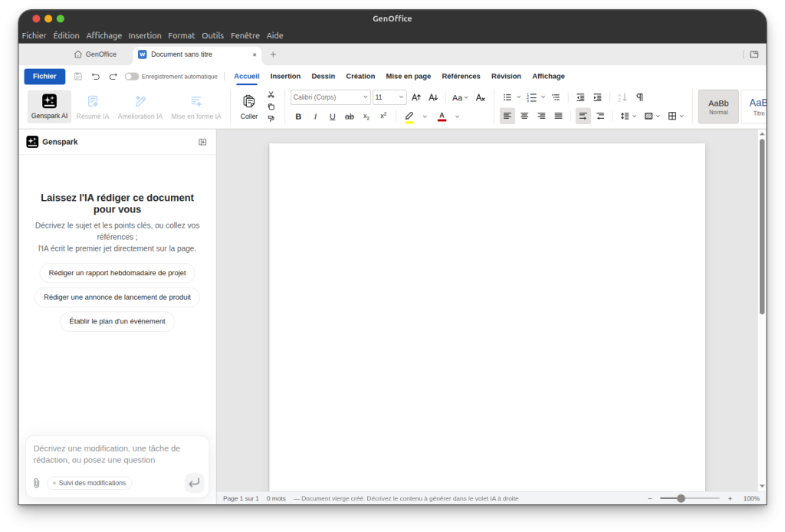Click the send arrow button
Image resolution: width=785 pixels, height=532 pixels.
pyautogui.click(x=194, y=483)
